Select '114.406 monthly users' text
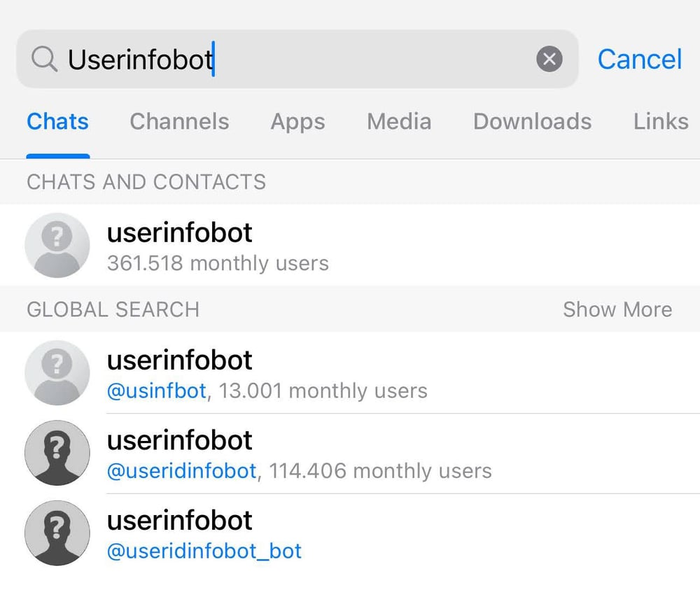Viewport: 700px width, 611px height. coord(380,471)
